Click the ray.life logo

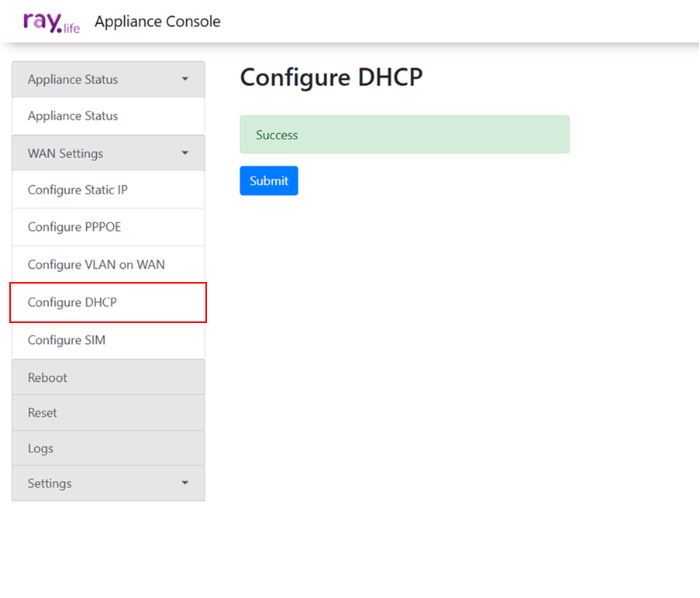click(51, 22)
